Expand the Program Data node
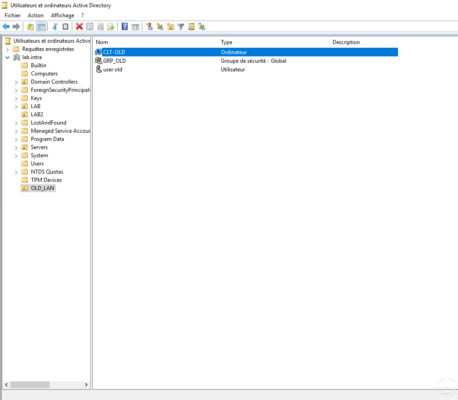 (16, 139)
